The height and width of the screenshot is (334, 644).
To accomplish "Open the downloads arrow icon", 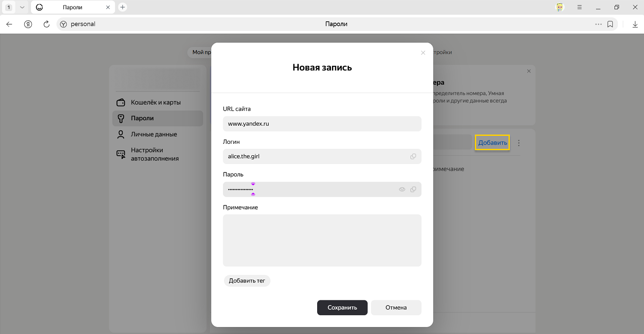I will point(635,24).
